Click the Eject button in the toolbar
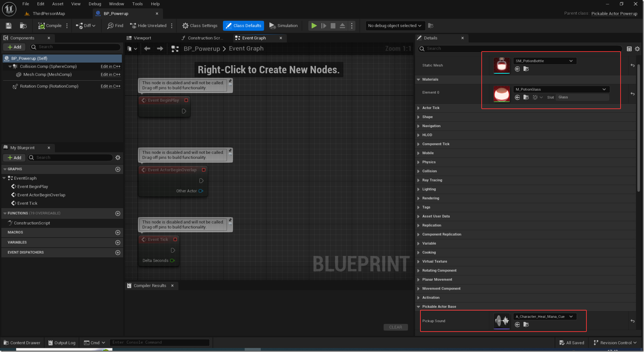 point(342,26)
